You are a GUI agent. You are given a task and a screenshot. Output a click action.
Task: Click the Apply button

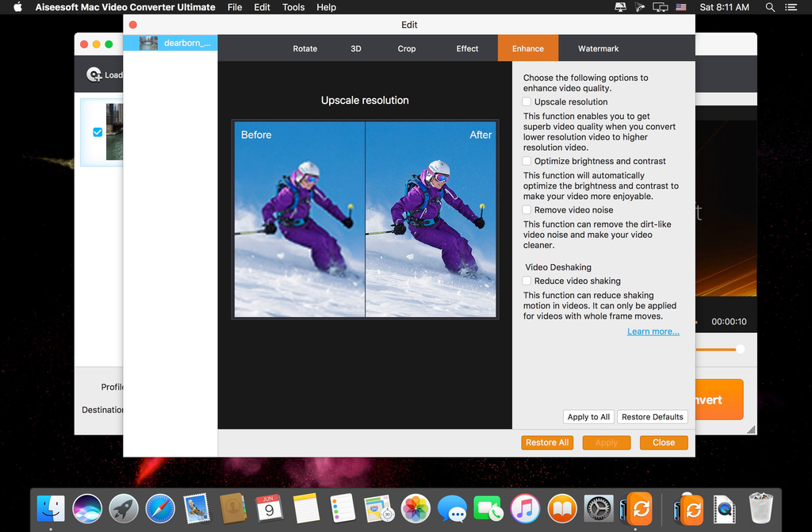607,442
